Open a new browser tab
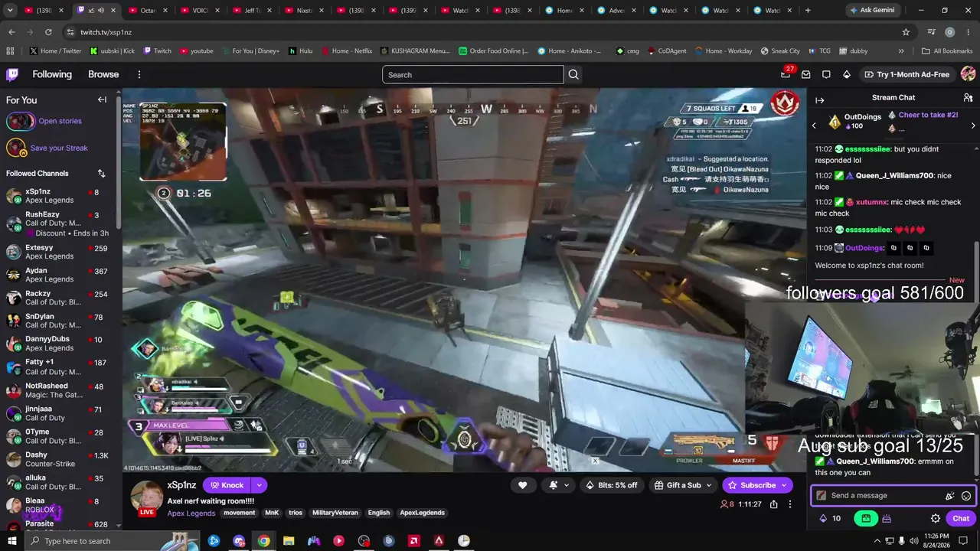 point(808,11)
